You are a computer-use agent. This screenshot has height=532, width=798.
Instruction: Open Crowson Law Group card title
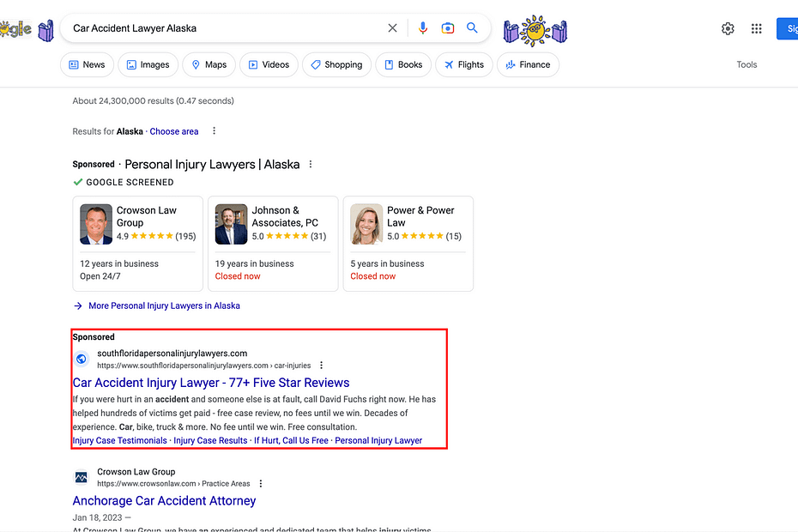(147, 216)
